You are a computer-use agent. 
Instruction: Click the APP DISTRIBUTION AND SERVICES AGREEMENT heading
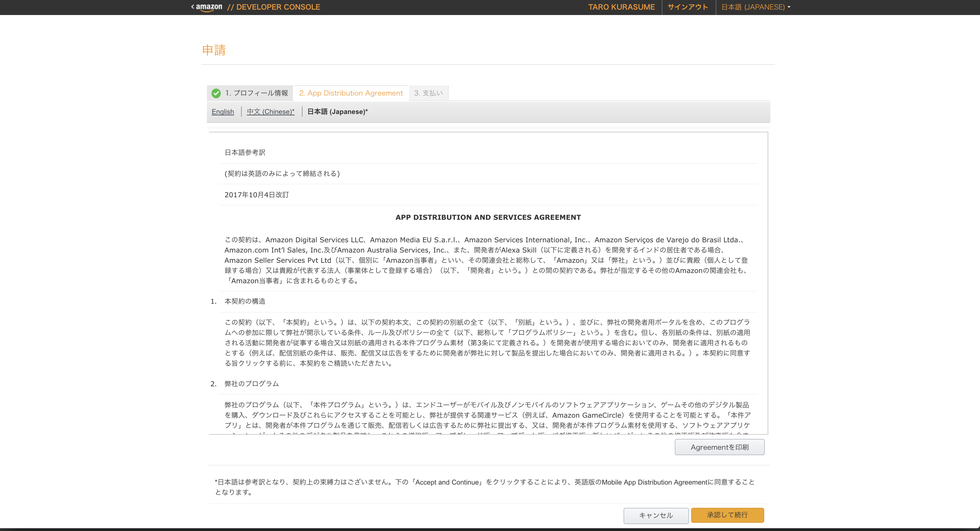[x=488, y=217]
